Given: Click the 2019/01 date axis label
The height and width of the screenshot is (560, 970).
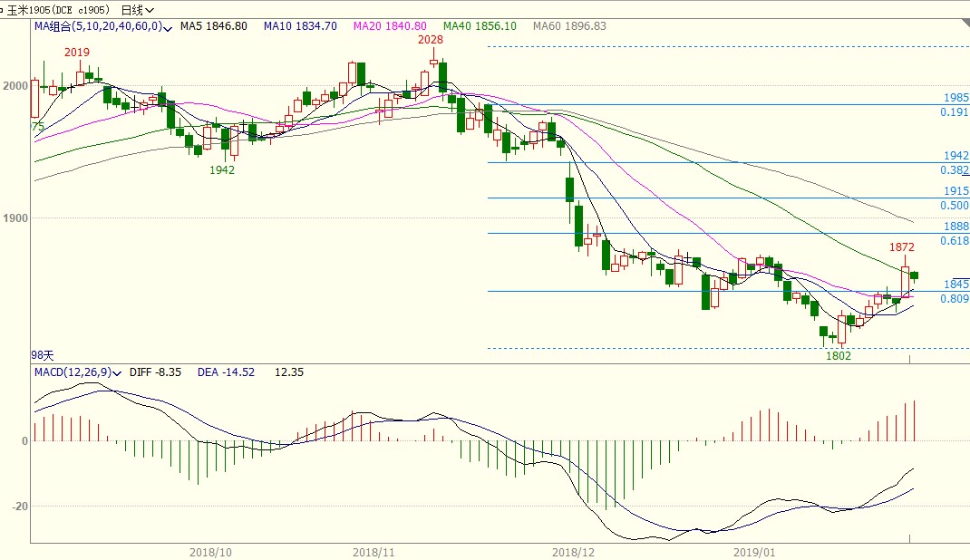Looking at the screenshot, I should (x=755, y=551).
